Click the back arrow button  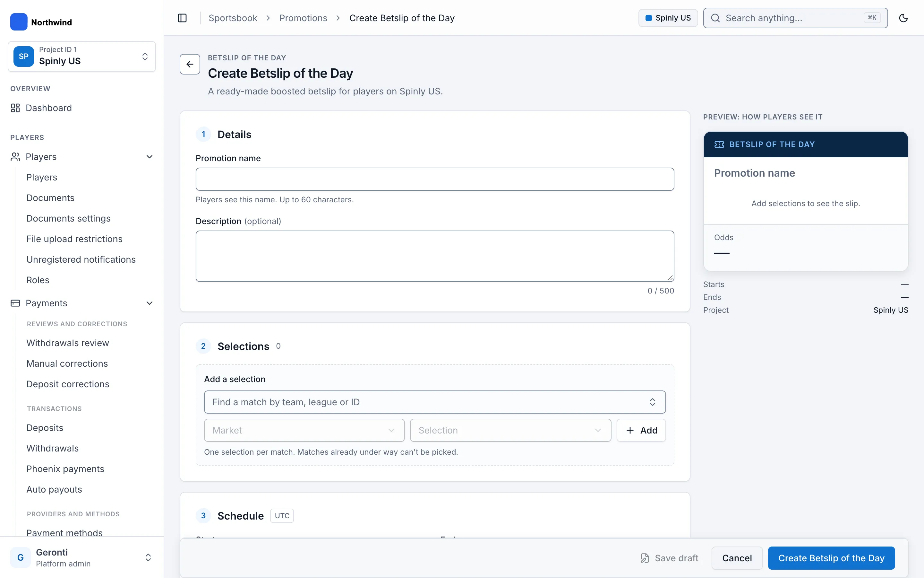pyautogui.click(x=190, y=64)
